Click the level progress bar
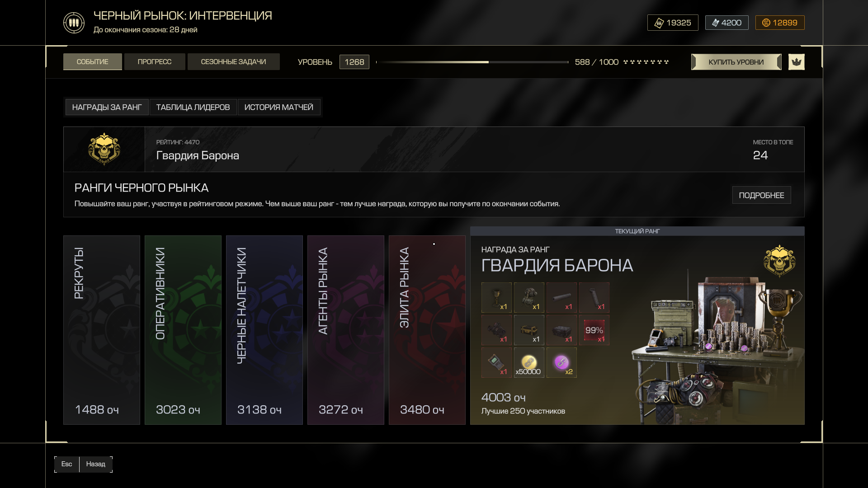Screen dimensions: 868x488 [x=472, y=62]
